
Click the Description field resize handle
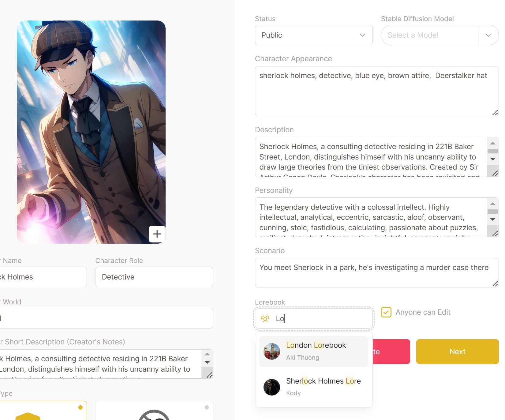[x=495, y=173]
